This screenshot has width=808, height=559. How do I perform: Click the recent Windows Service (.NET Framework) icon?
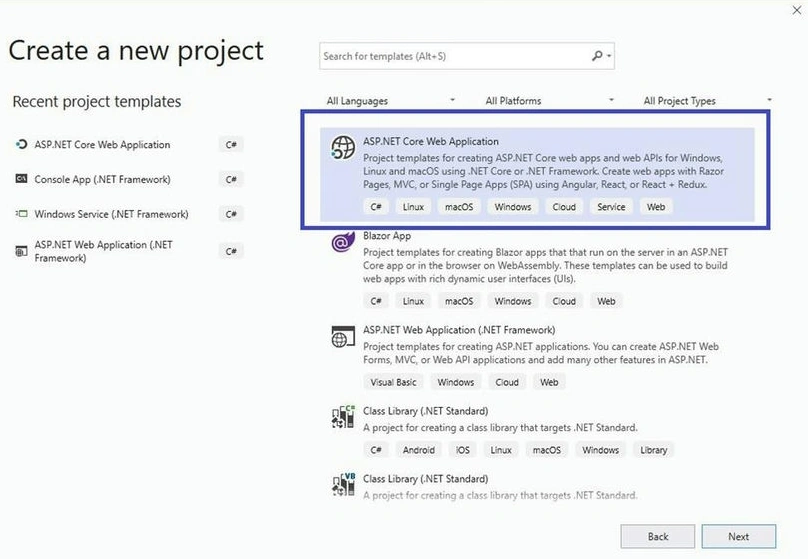[x=21, y=213]
